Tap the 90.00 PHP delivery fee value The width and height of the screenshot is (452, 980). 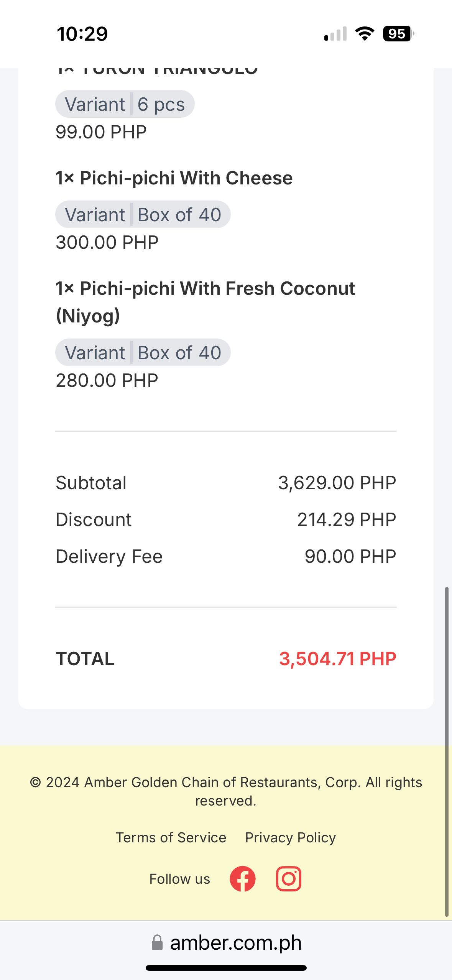point(350,556)
